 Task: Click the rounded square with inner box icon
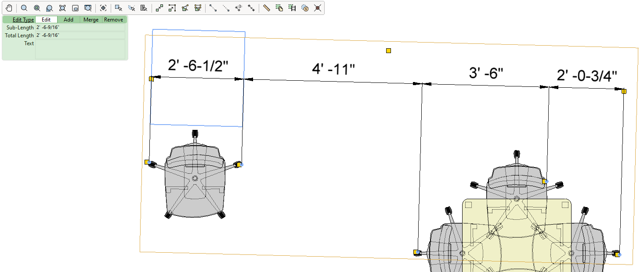click(75, 8)
